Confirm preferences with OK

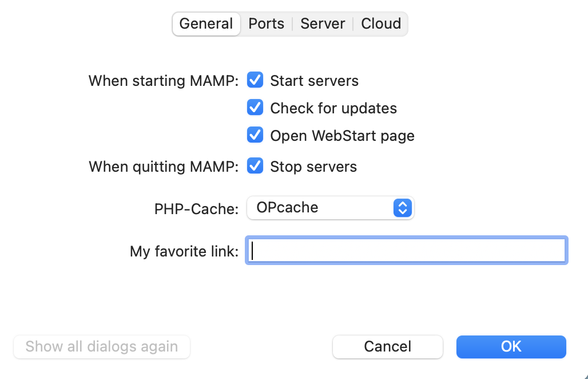click(511, 346)
